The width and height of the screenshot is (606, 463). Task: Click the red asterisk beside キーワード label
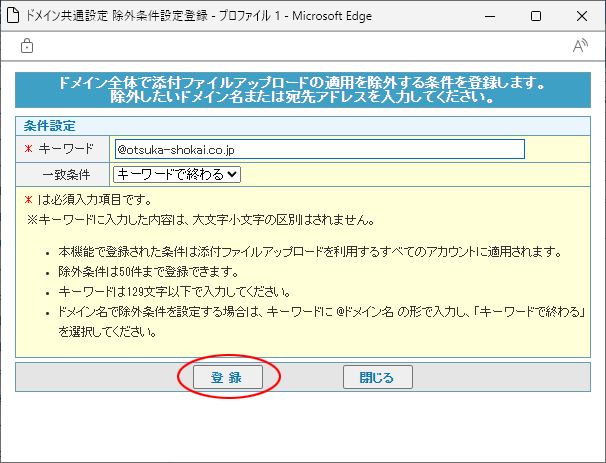[28, 150]
